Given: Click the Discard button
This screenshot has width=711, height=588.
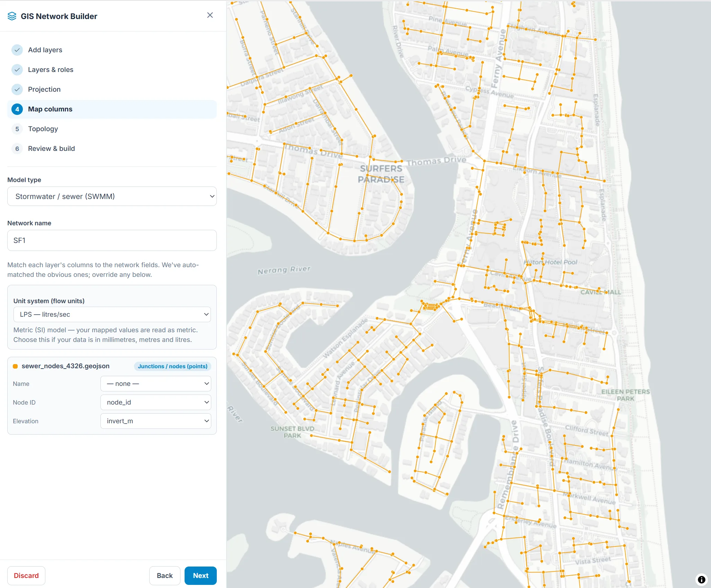Looking at the screenshot, I should 26,576.
